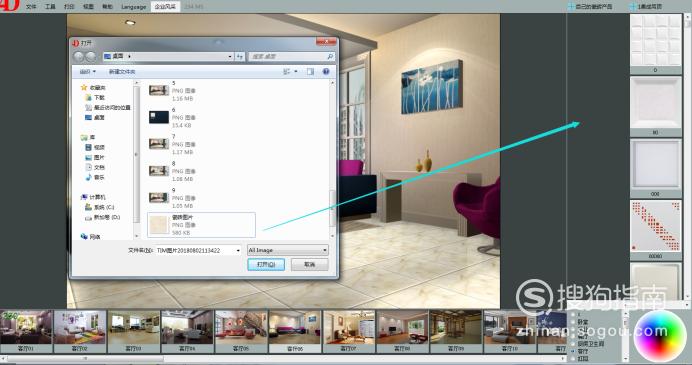Image resolution: width=692 pixels, height=365 pixels.
Task: Click the forward arrow in the Open dialog
Action: pos(90,56)
